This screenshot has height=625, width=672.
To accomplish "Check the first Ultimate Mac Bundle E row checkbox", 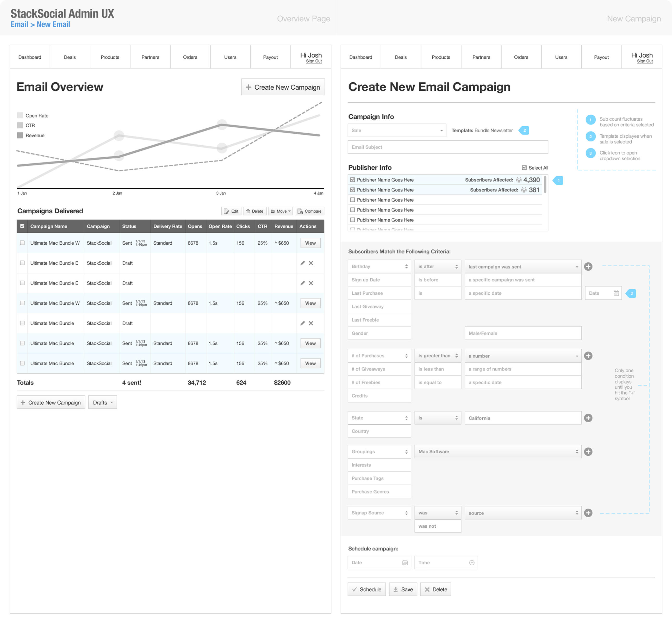I will pos(22,263).
